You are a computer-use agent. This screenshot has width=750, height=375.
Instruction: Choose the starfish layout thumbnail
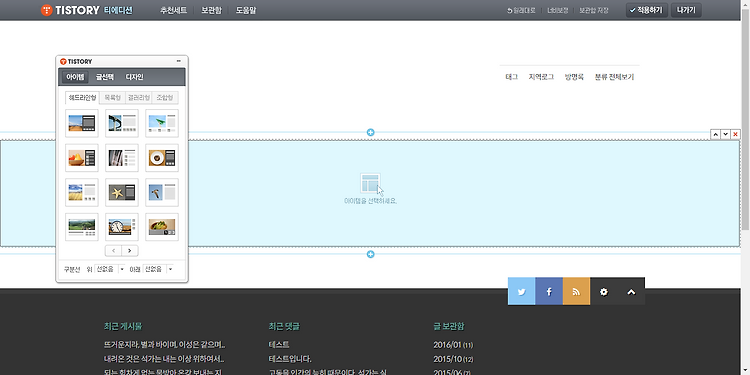122,192
